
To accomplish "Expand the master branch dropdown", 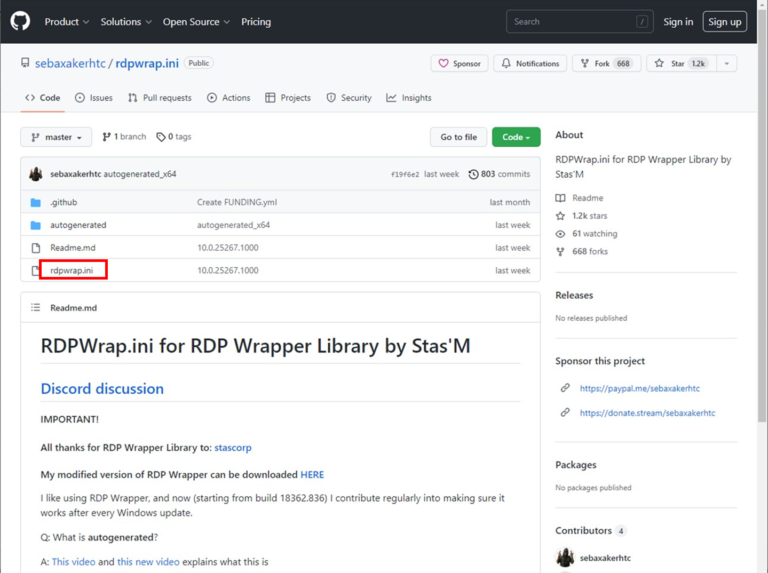I will pyautogui.click(x=56, y=137).
